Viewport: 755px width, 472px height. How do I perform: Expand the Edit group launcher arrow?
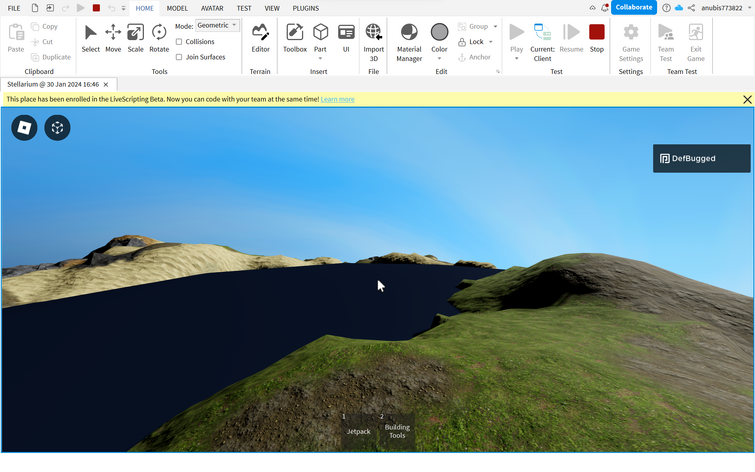click(x=498, y=71)
